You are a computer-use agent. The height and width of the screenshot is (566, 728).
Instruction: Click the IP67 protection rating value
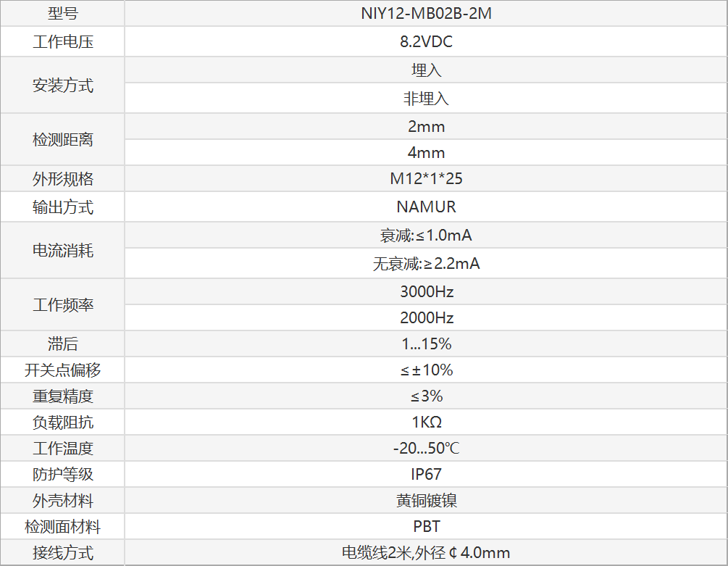coord(426,475)
